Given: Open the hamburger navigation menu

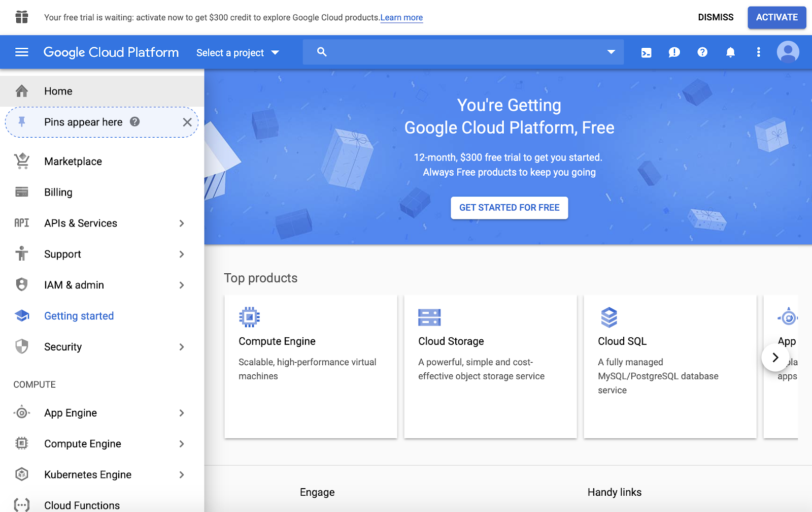Looking at the screenshot, I should point(22,52).
